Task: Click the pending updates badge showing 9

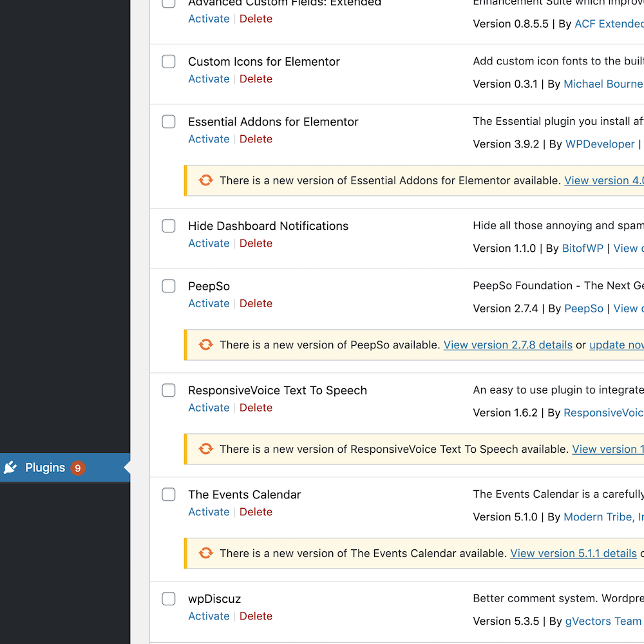Action: coord(77,468)
